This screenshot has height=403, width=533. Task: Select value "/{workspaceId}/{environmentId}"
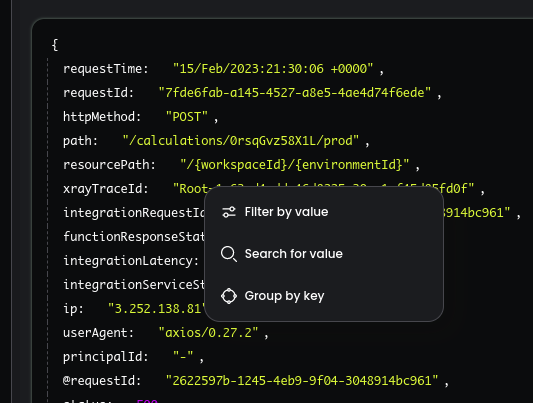pyautogui.click(x=295, y=165)
